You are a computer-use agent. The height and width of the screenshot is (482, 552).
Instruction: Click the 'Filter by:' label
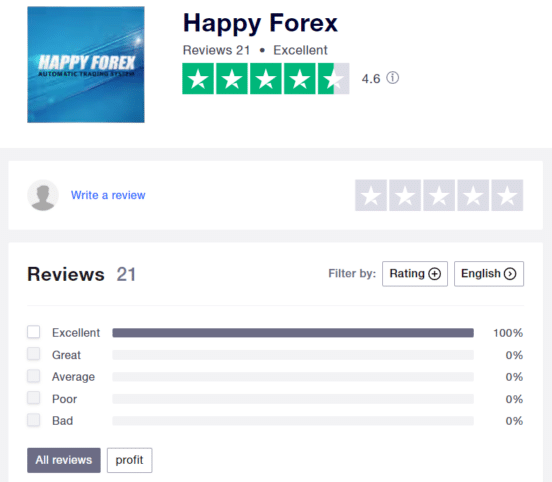352,274
